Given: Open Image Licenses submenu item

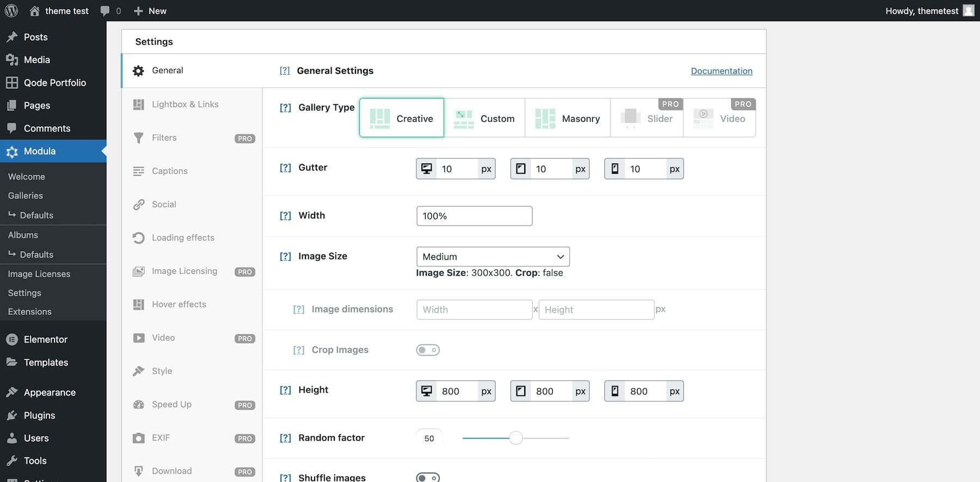Looking at the screenshot, I should point(39,274).
